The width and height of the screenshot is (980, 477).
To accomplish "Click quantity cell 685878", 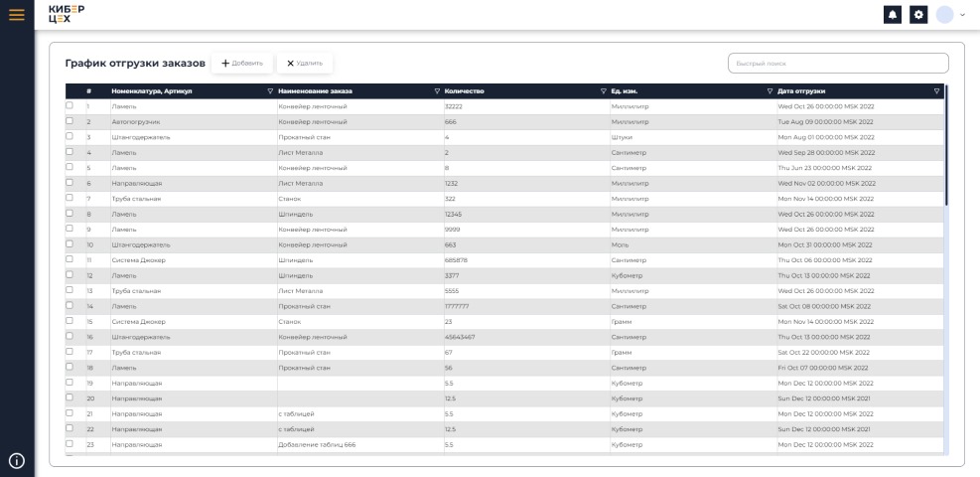I will 527,260.
